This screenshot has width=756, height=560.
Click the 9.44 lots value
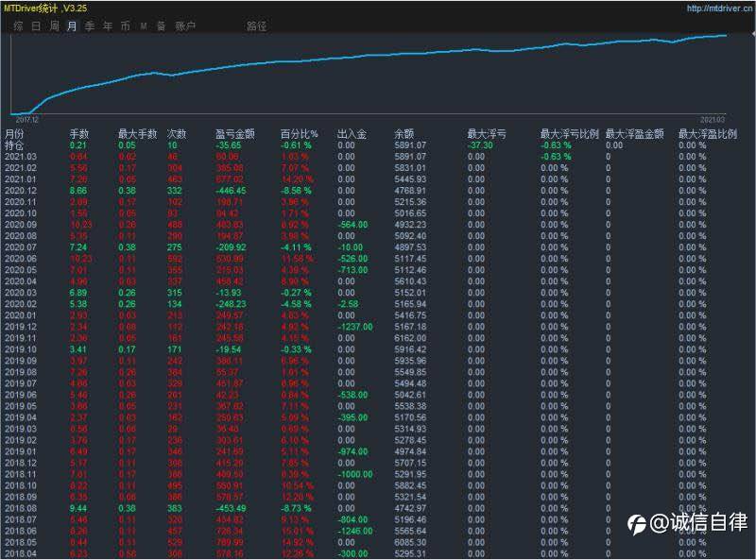[78, 508]
